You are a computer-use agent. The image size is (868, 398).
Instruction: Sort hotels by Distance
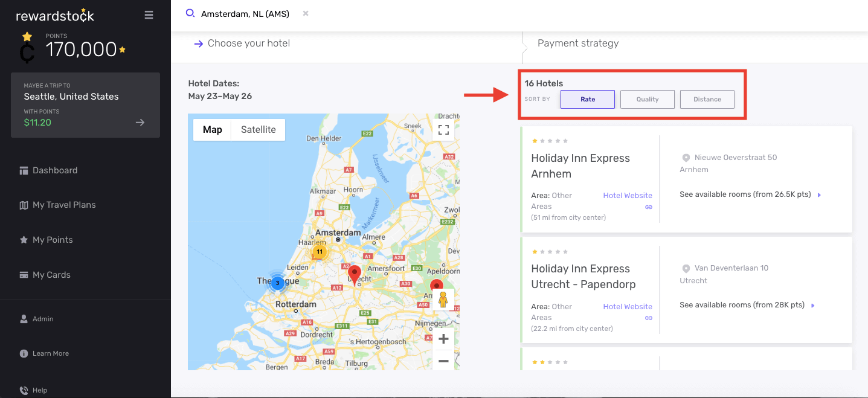pos(707,99)
